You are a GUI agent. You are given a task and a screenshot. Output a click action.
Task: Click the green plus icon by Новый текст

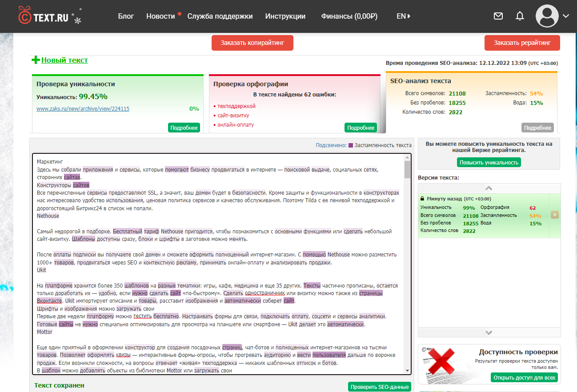click(36, 60)
